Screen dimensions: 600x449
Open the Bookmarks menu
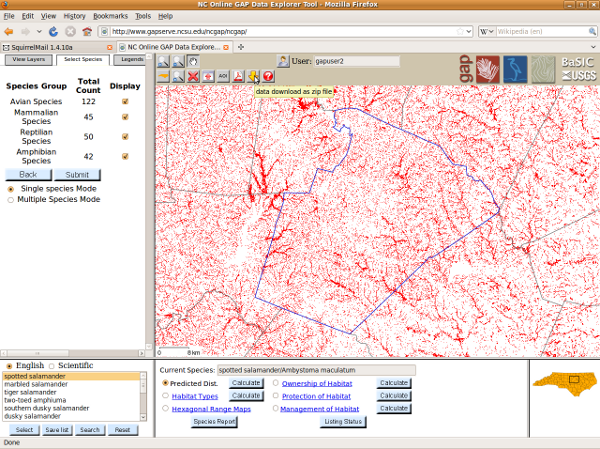(110, 16)
